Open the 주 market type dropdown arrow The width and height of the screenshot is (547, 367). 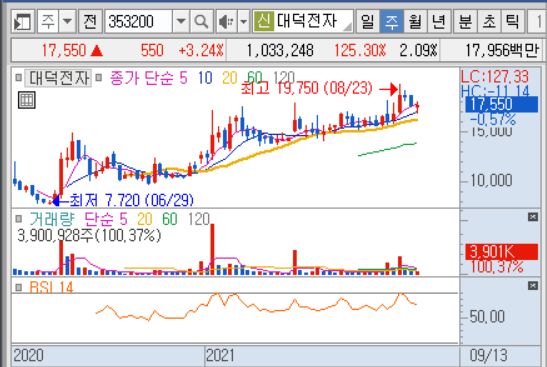point(67,22)
